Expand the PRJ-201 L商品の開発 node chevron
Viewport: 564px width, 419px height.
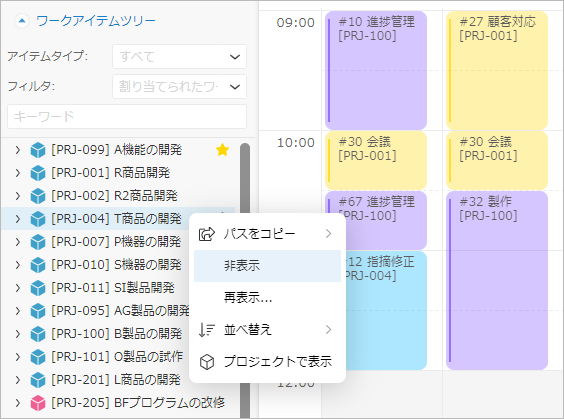point(18,380)
